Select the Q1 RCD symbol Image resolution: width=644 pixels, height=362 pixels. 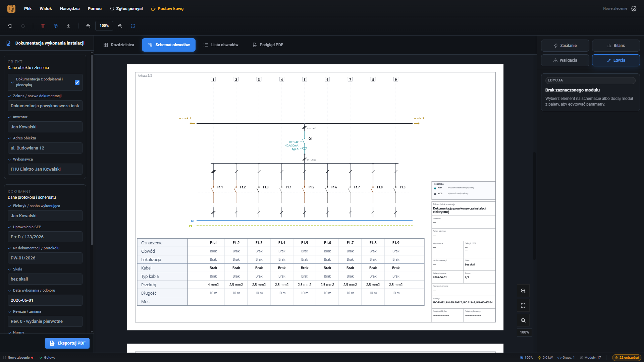(x=305, y=144)
